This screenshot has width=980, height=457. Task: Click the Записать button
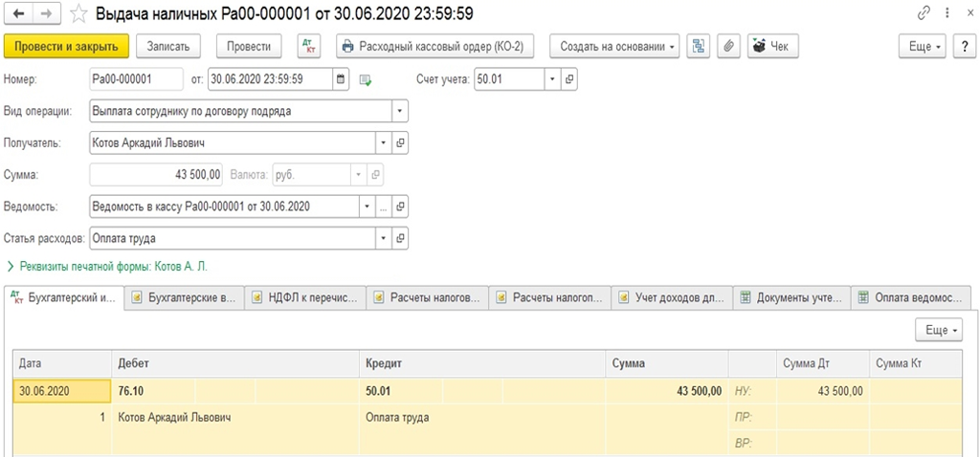tap(167, 46)
